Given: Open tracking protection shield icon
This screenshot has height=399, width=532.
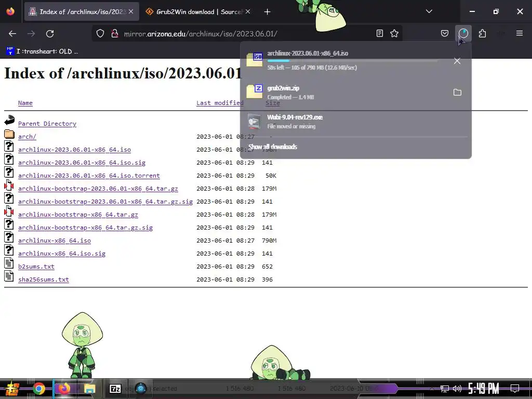Looking at the screenshot, I should tap(100, 34).
